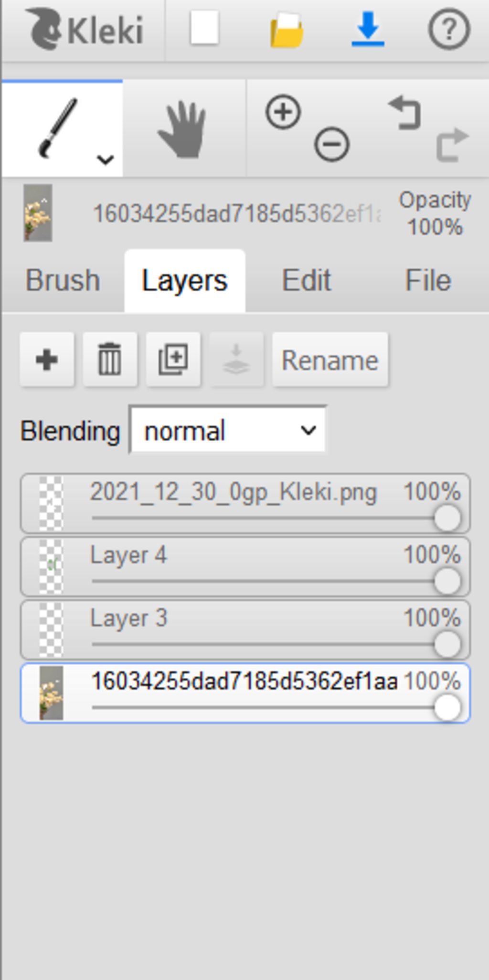Open an image with the folder icon
Image resolution: width=489 pixels, height=980 pixels.
coord(287,31)
